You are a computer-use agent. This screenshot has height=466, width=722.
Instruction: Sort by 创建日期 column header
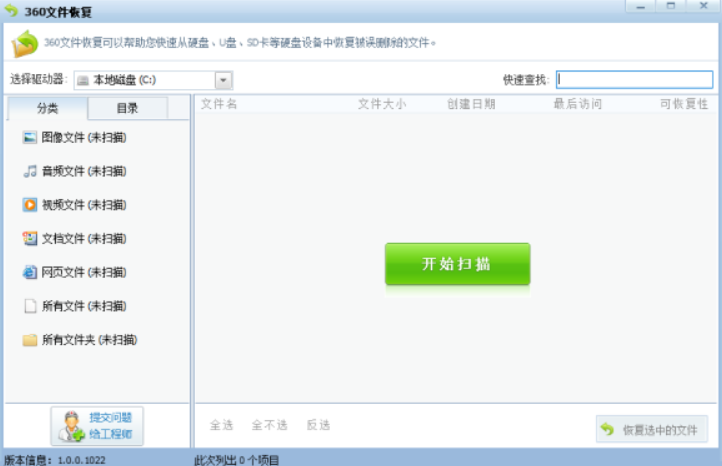point(471,104)
